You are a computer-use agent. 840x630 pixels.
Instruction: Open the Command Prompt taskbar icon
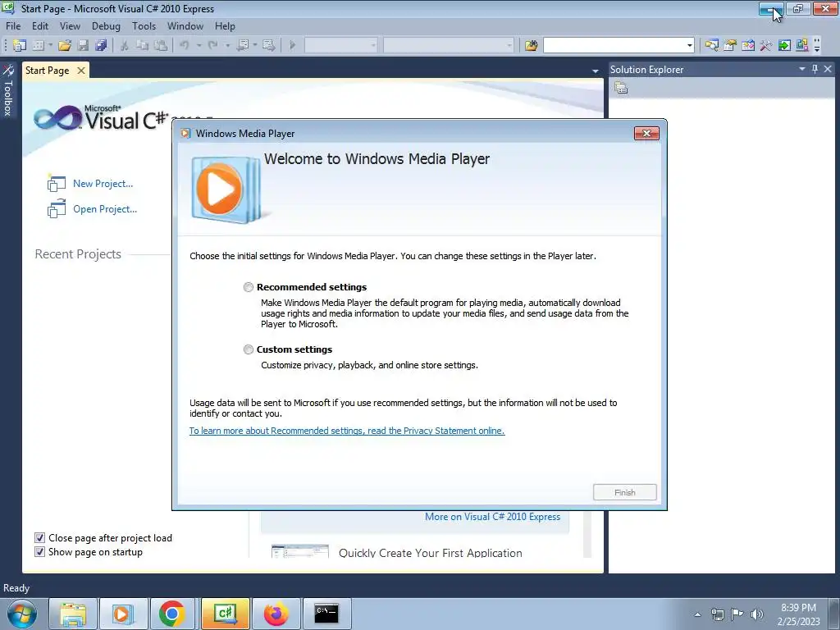tap(326, 614)
